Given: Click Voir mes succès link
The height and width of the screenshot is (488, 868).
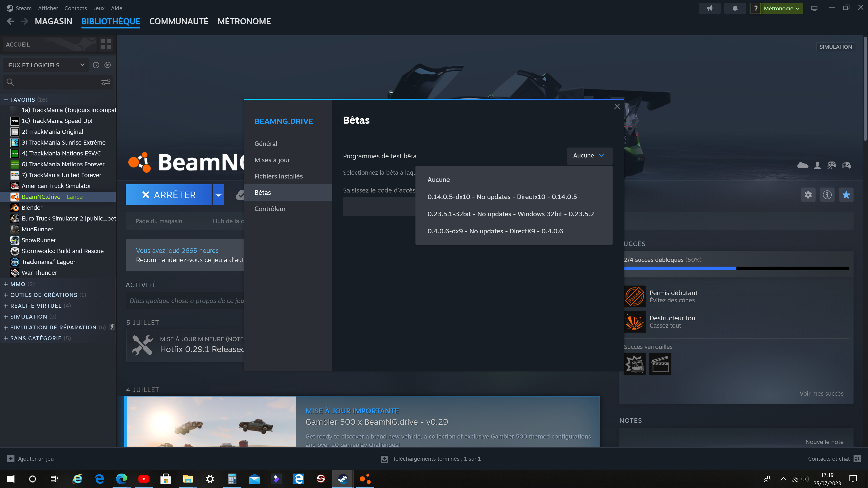Looking at the screenshot, I should click(821, 393).
